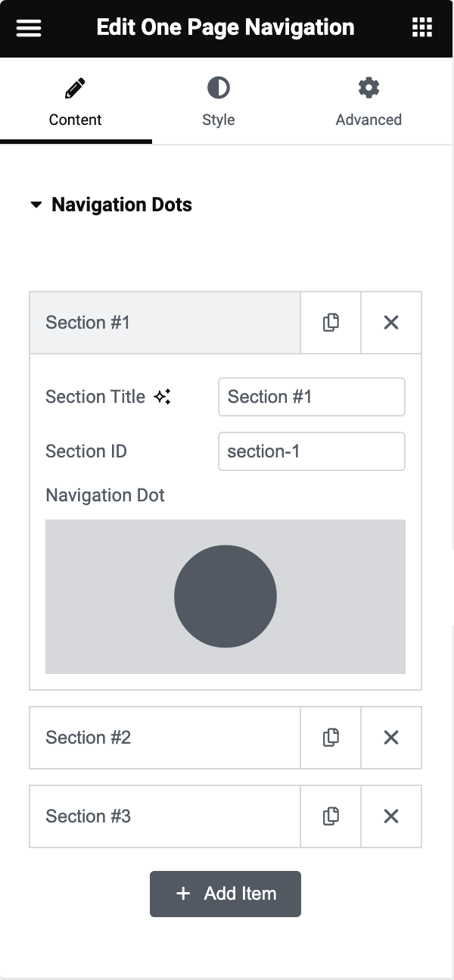Screen dimensions: 454x980
Task: Duplicate Section #1 using its copy icon
Action: [330, 322]
